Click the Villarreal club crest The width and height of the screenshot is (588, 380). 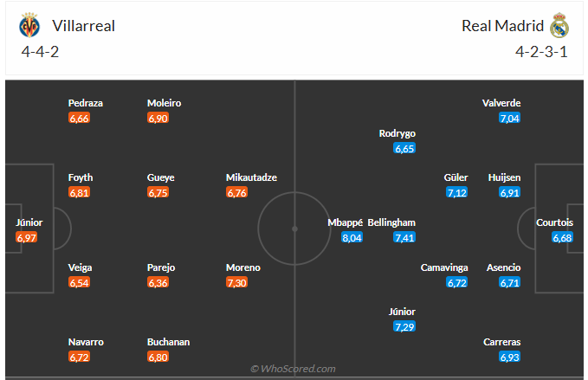pyautogui.click(x=30, y=26)
